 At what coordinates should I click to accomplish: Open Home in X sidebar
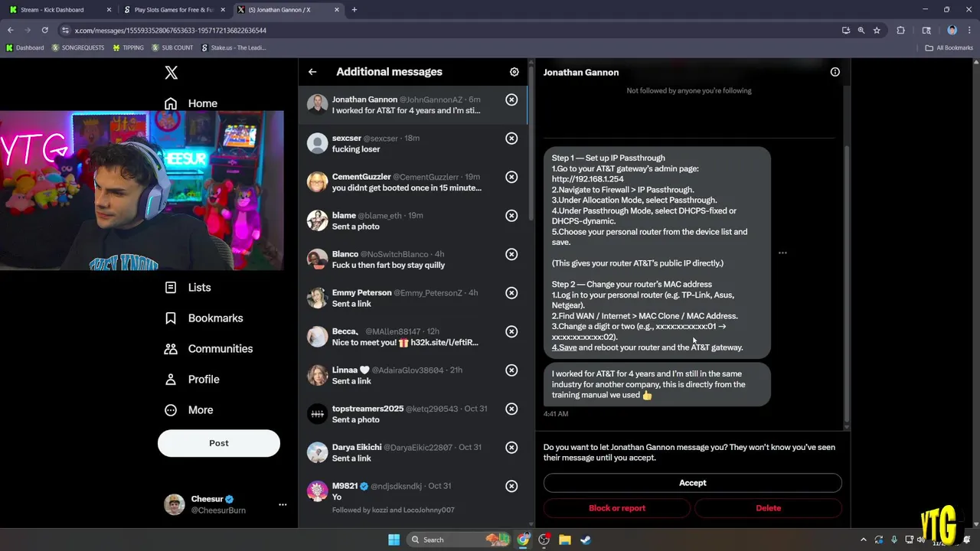(x=191, y=103)
